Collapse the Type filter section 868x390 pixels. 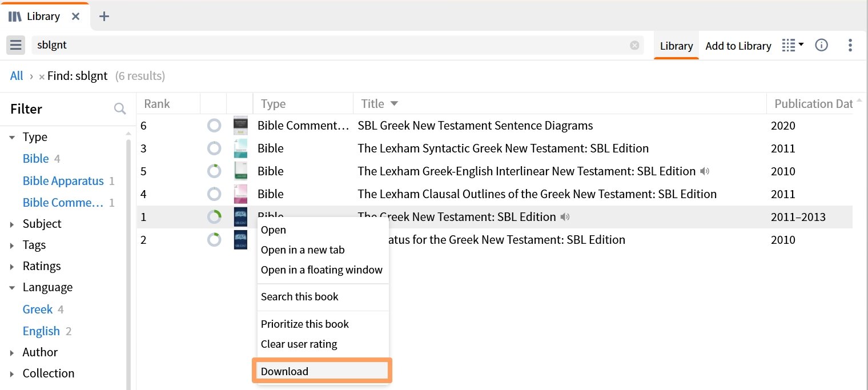(12, 137)
